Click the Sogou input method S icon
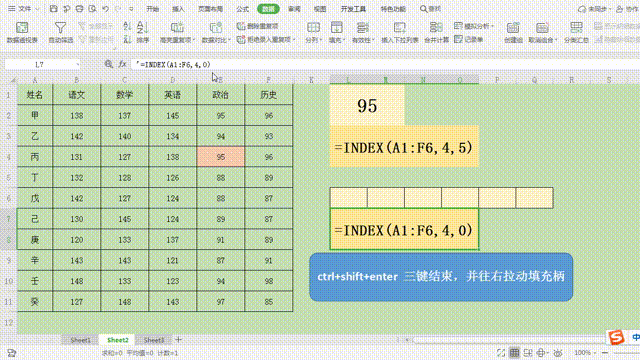This screenshot has width=640, height=360. coord(616,337)
